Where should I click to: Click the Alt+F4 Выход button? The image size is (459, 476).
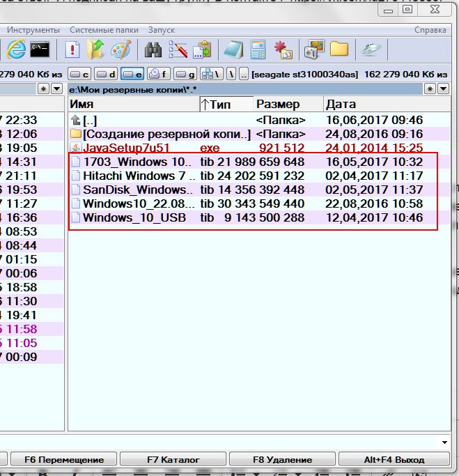coord(394,459)
